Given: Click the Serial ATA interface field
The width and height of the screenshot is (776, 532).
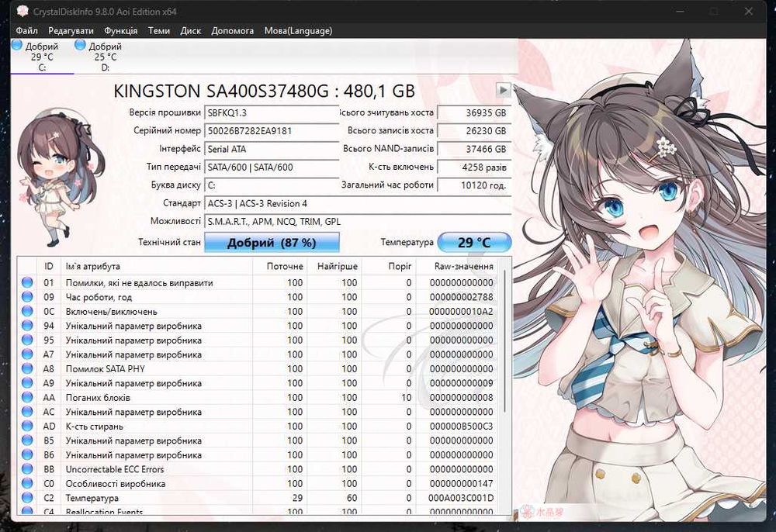Looking at the screenshot, I should [271, 149].
